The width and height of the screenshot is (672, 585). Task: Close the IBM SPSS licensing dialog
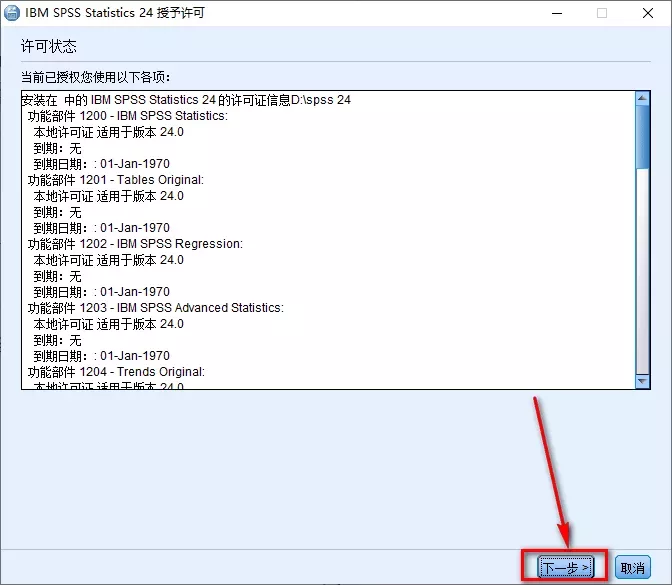coord(647,13)
